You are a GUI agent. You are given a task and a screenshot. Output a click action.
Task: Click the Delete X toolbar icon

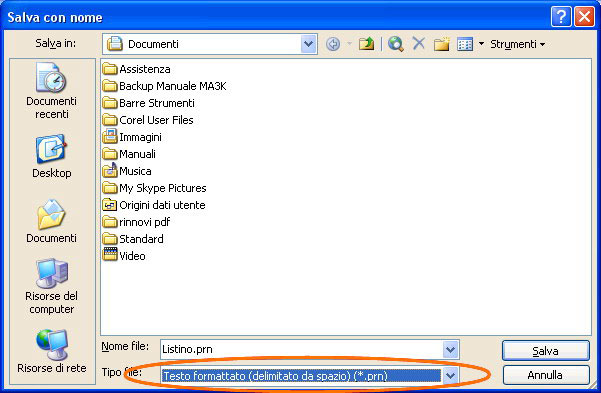pos(419,44)
